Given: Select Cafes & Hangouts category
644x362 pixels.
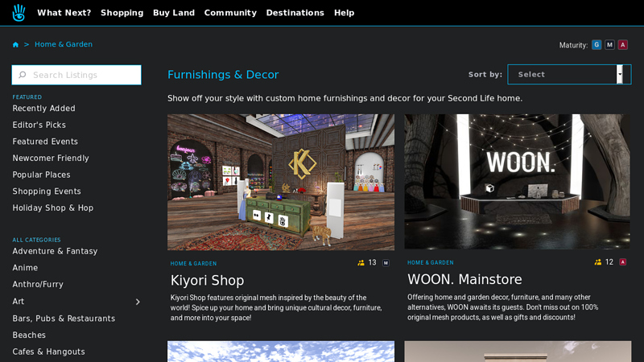Looking at the screenshot, I should pyautogui.click(x=48, y=352).
